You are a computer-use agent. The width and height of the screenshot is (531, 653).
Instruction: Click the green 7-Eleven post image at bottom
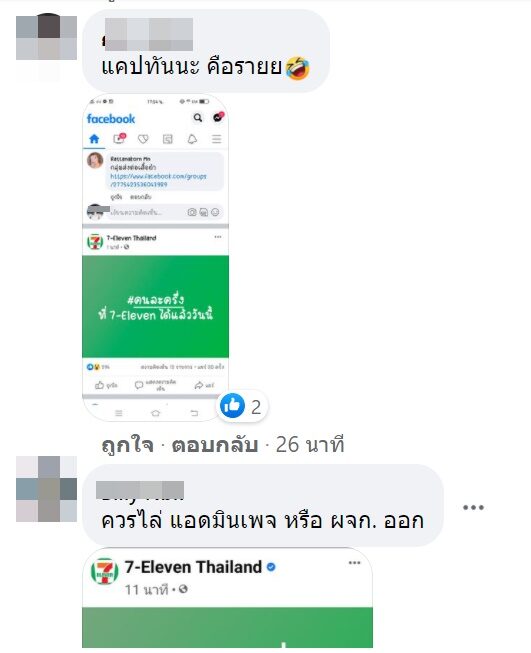[227, 628]
